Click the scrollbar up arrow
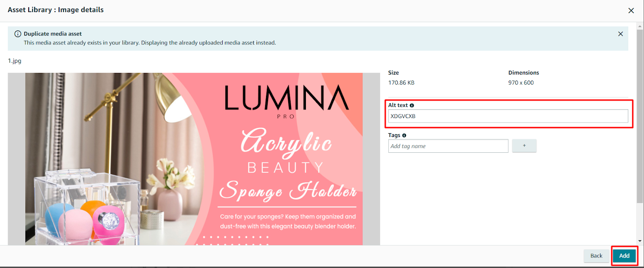 click(x=640, y=27)
